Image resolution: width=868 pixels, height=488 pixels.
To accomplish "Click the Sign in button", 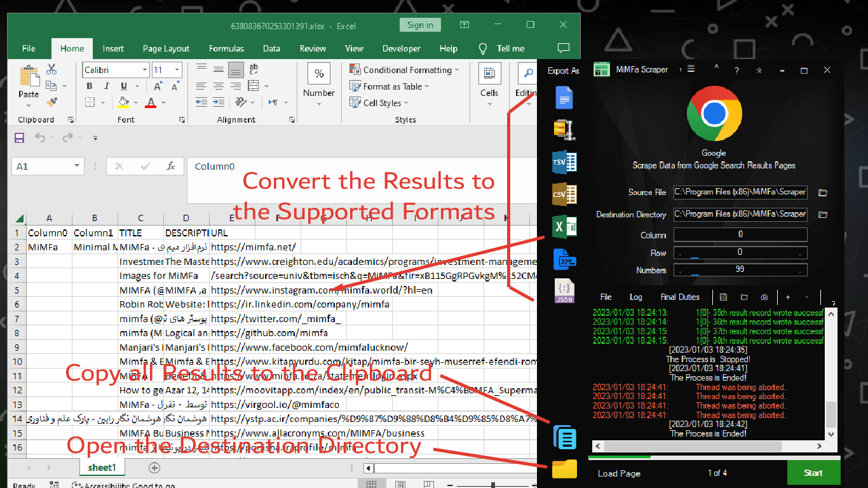I will pos(420,25).
